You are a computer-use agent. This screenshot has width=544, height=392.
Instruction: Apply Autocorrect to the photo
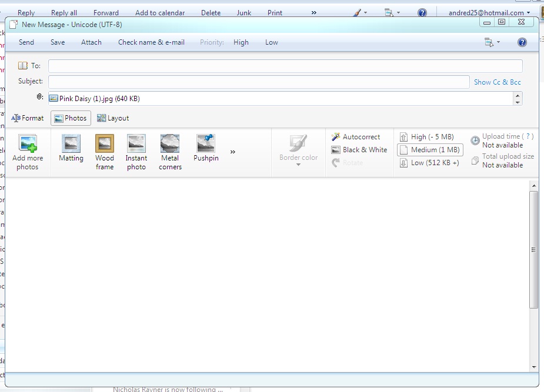[x=356, y=137]
